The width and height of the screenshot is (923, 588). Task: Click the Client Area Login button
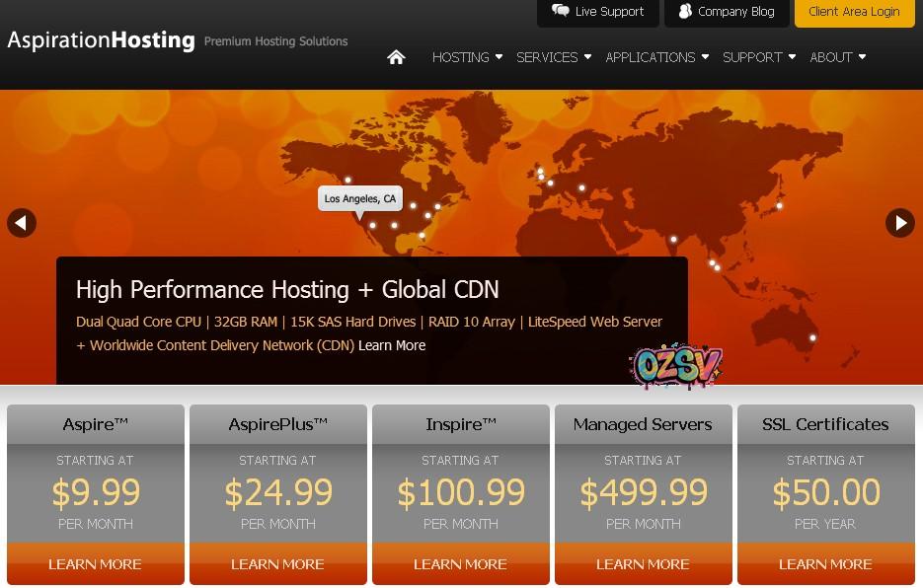(854, 12)
